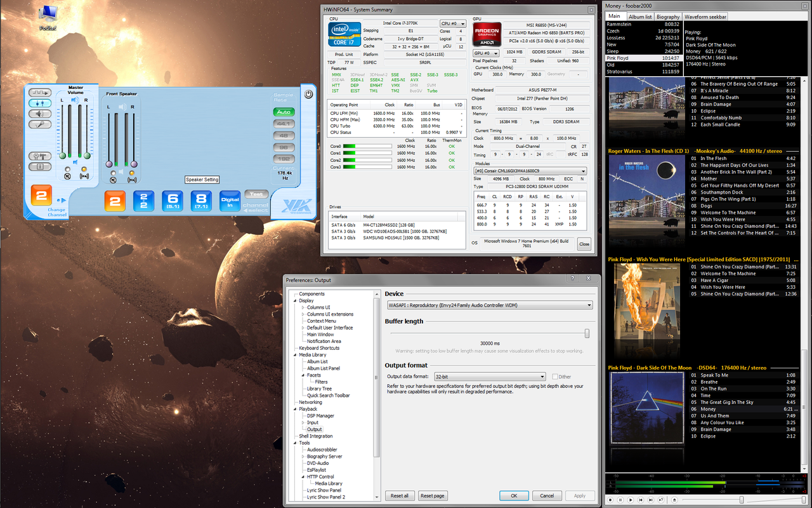Set sample rate to 44.1
Screen dimensions: 812x508
click(284, 124)
